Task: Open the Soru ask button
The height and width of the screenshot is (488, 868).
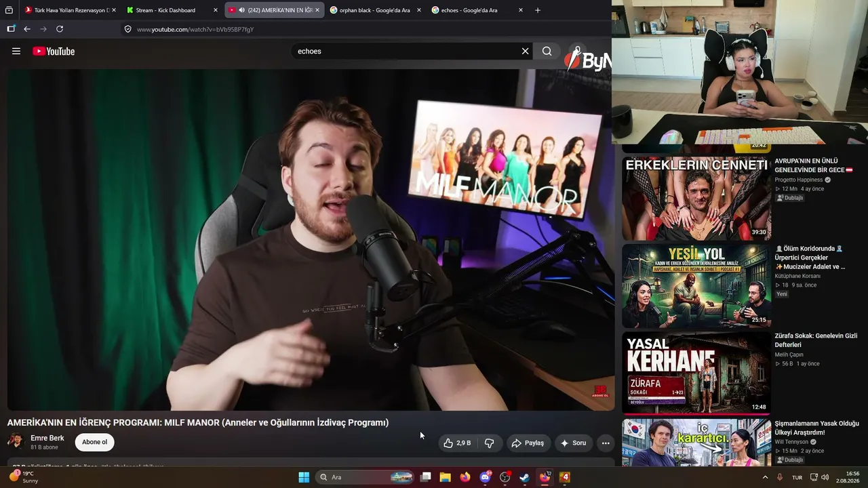Action: (x=573, y=443)
